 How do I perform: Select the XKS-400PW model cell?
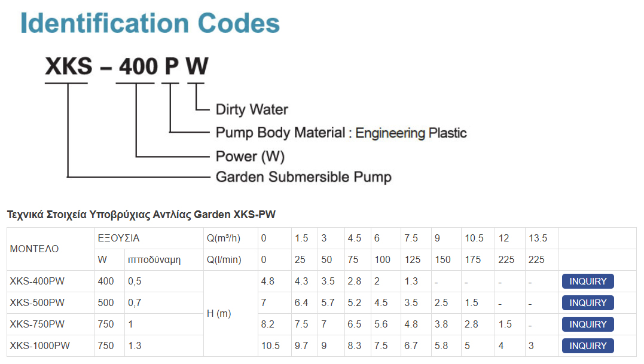tap(51, 281)
